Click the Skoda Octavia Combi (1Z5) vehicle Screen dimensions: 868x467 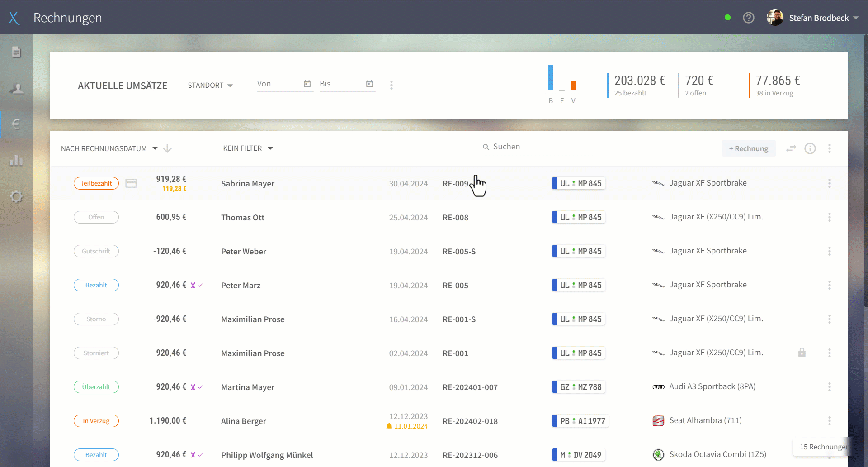tap(709, 454)
